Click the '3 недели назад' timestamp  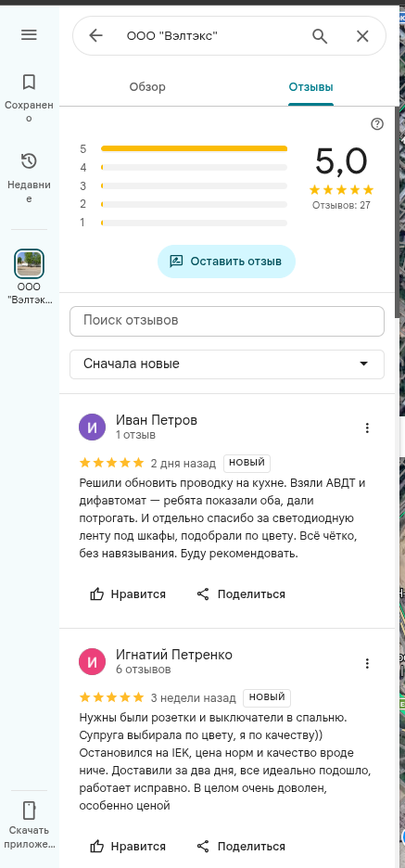pyautogui.click(x=194, y=697)
